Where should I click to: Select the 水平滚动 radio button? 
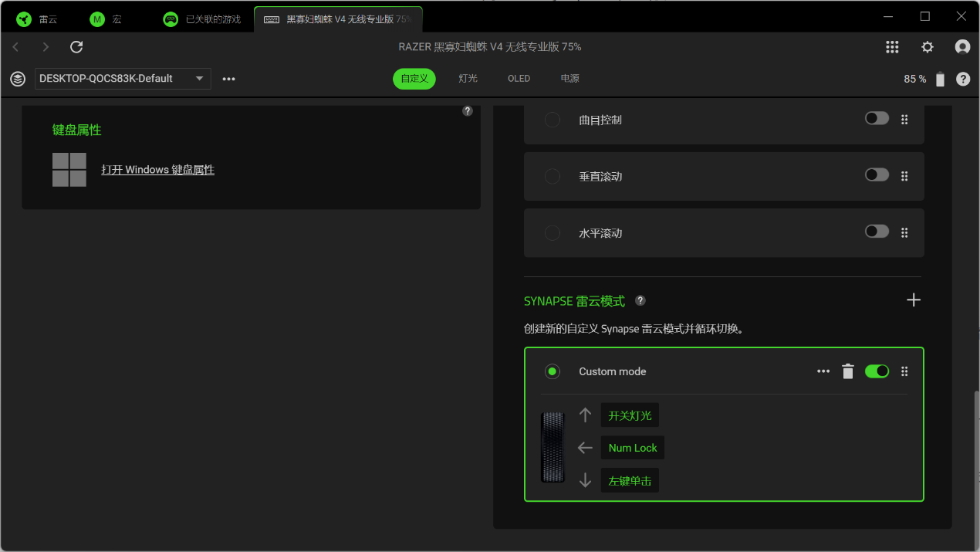coord(553,232)
